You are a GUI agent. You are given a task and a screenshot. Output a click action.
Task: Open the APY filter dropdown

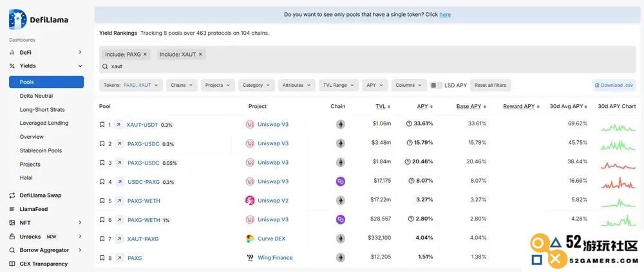375,86
